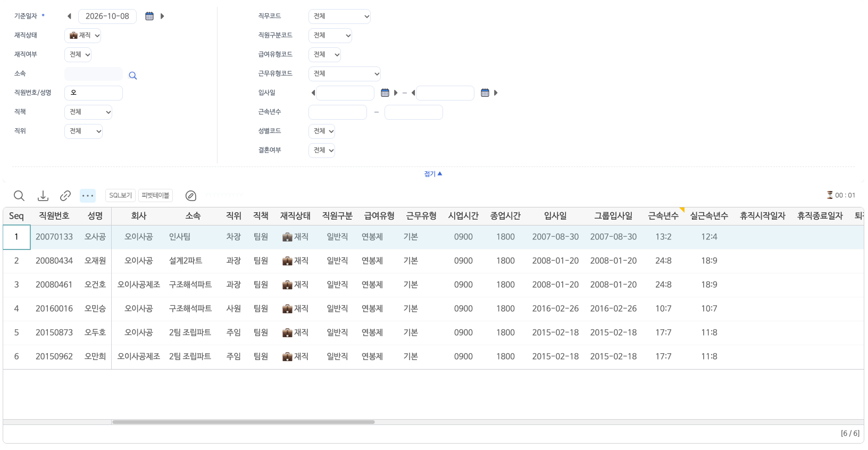Collapse search panel with 접기 link
868x450 pixels.
tap(433, 174)
